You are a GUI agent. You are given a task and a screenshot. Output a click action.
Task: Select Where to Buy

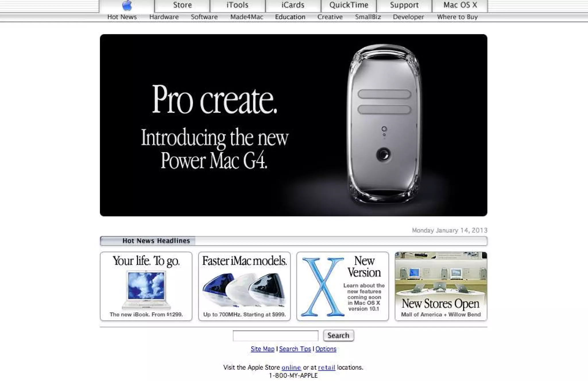pyautogui.click(x=457, y=17)
